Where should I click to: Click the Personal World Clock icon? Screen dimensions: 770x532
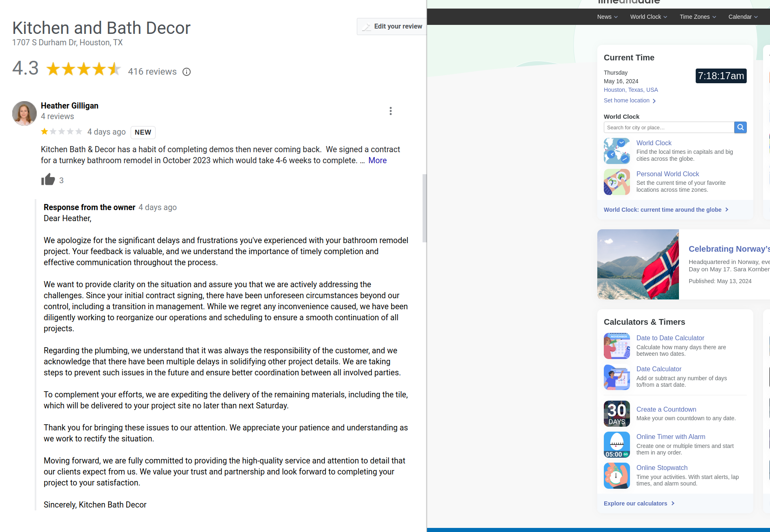pos(617,182)
